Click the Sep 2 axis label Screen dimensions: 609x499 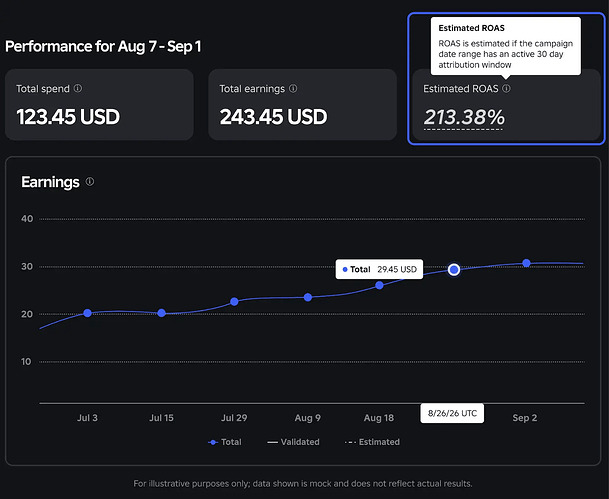pyautogui.click(x=525, y=418)
